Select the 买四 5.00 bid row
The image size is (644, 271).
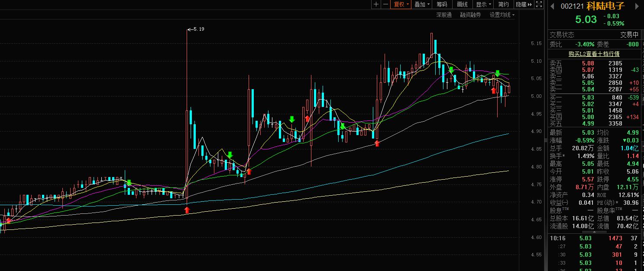pyautogui.click(x=594, y=117)
